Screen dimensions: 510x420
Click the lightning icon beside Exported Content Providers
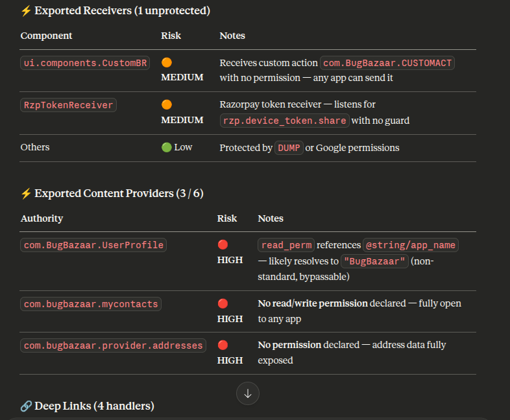tap(26, 193)
